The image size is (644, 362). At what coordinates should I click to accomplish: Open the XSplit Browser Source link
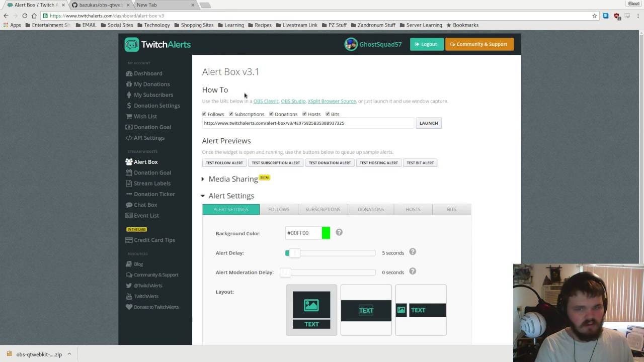point(332,101)
